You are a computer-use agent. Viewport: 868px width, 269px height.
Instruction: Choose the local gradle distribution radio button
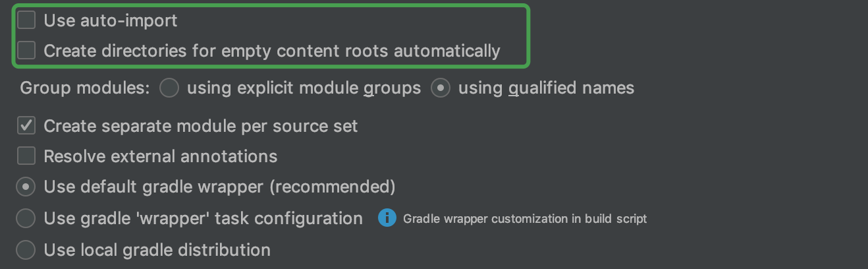[x=26, y=251]
